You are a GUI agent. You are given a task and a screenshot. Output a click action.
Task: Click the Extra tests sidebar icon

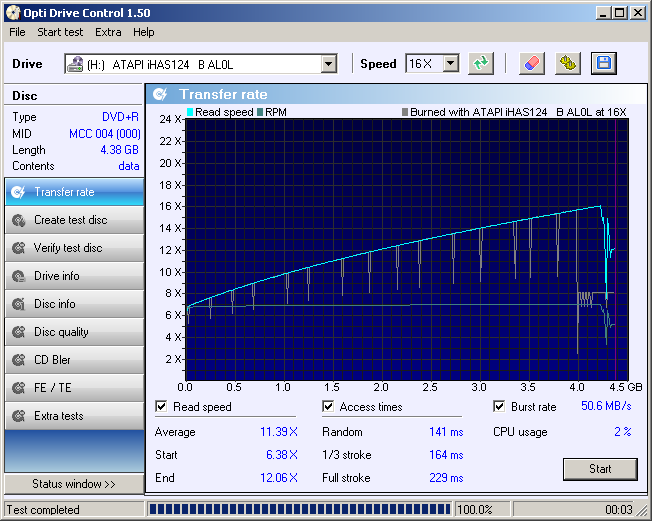tap(18, 416)
